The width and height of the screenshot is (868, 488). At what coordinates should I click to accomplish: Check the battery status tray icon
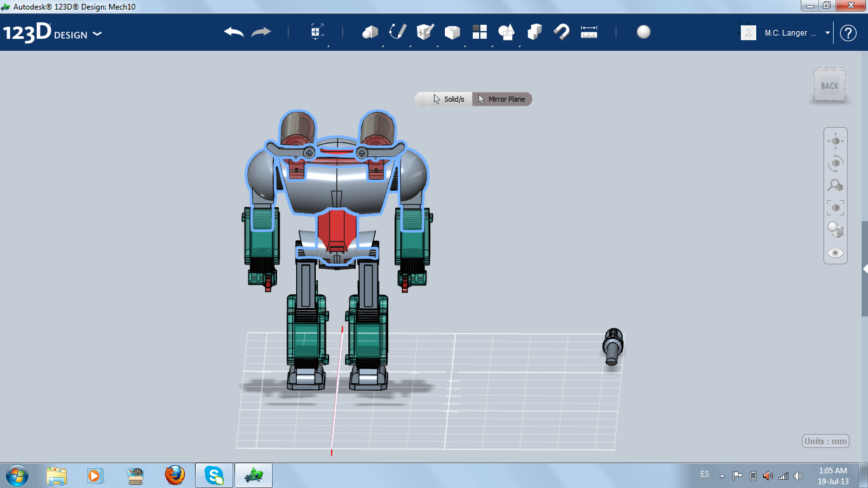753,475
